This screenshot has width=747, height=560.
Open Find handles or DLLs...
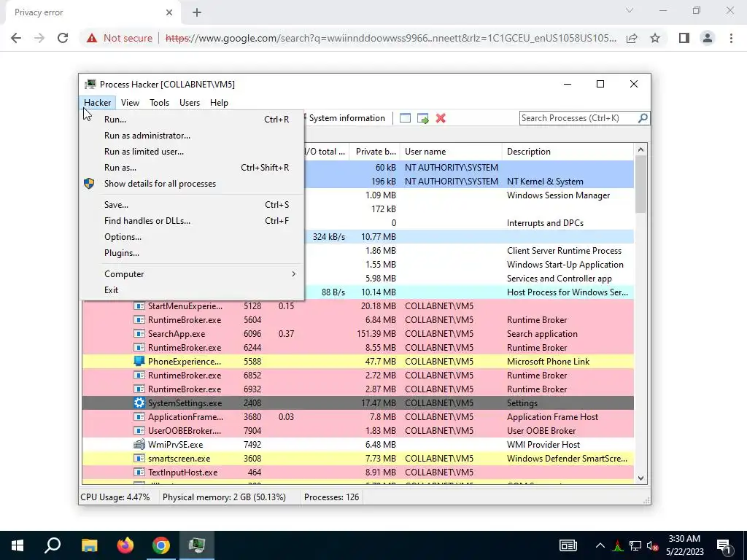point(192,221)
